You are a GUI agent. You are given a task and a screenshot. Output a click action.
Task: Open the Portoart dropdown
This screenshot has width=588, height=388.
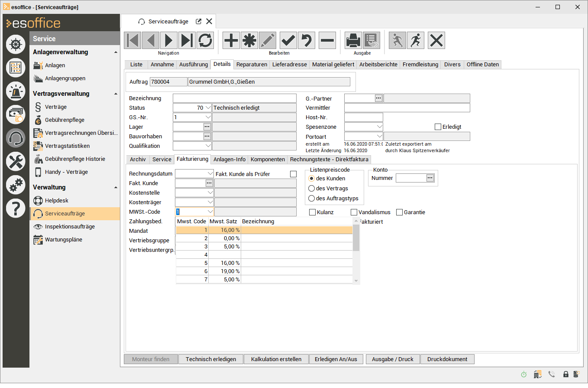pyautogui.click(x=379, y=137)
